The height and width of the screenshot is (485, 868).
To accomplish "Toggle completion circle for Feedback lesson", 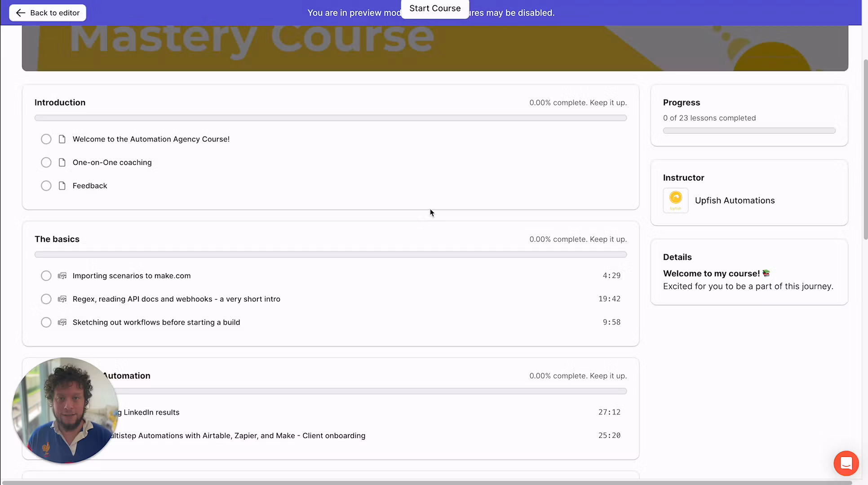I will pyautogui.click(x=46, y=185).
